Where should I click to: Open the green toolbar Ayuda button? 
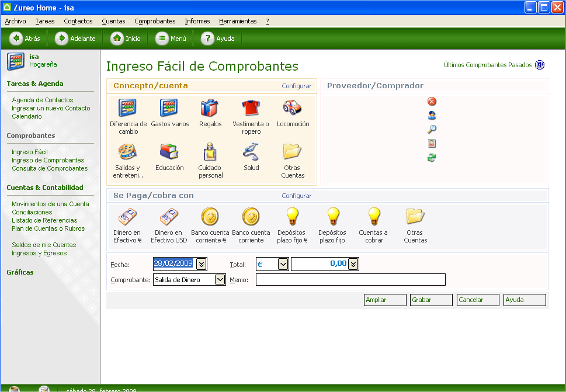click(218, 38)
